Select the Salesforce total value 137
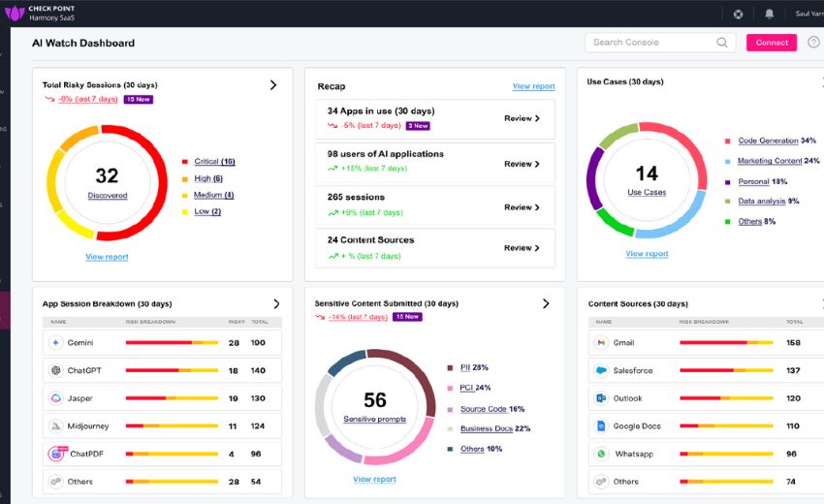This screenshot has width=824, height=504. pyautogui.click(x=793, y=370)
